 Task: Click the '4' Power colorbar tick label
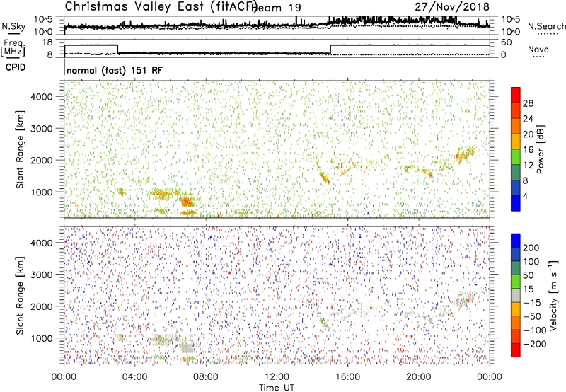pyautogui.click(x=525, y=196)
